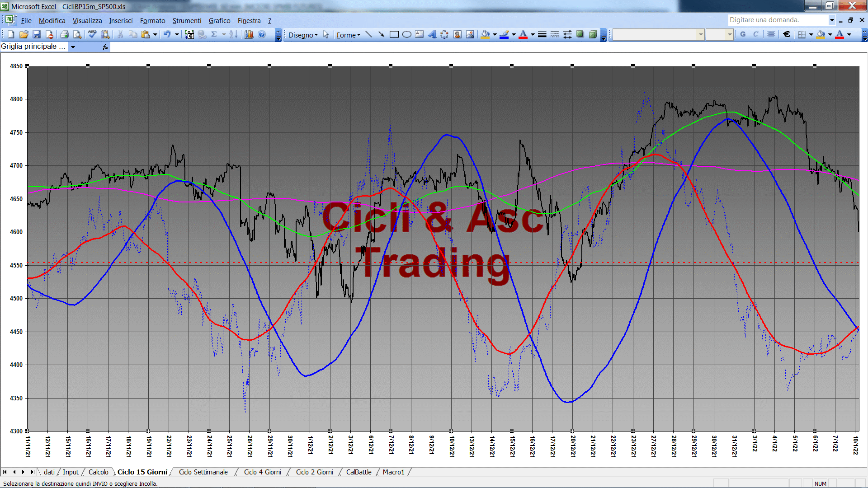Apply the blue drawing line color
The height and width of the screenshot is (488, 868).
click(x=505, y=34)
